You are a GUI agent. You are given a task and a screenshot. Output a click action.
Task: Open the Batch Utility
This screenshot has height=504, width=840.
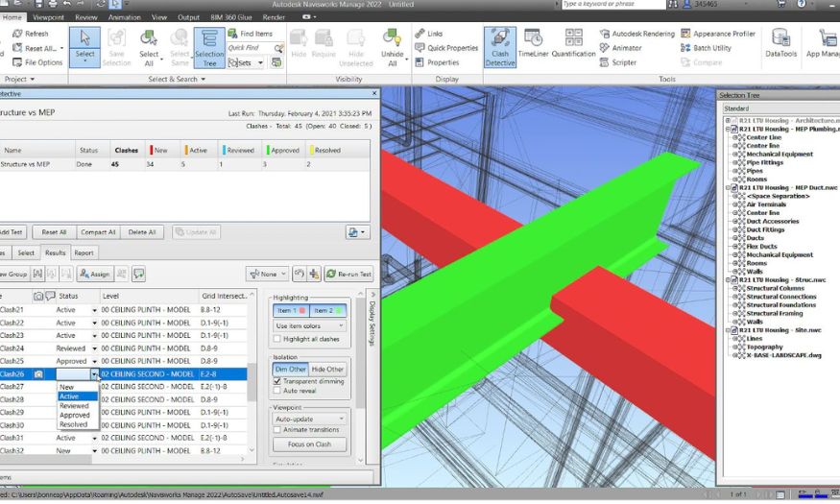706,48
